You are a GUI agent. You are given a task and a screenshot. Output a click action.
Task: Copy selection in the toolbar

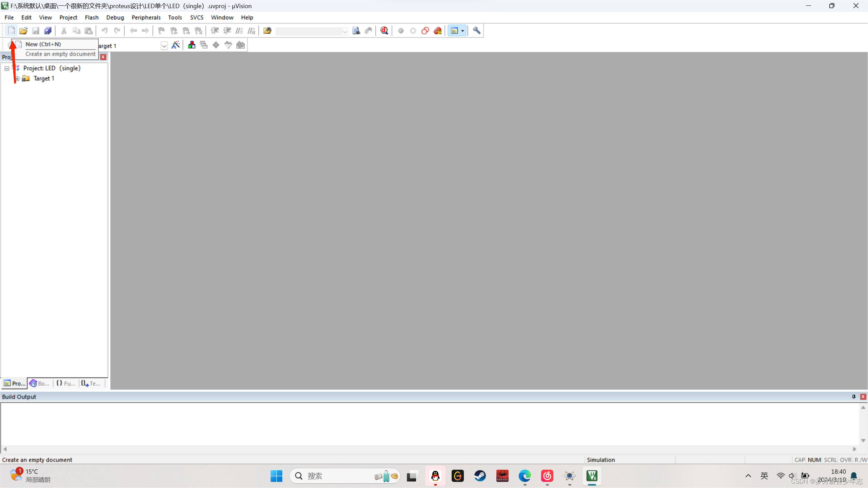click(x=76, y=31)
